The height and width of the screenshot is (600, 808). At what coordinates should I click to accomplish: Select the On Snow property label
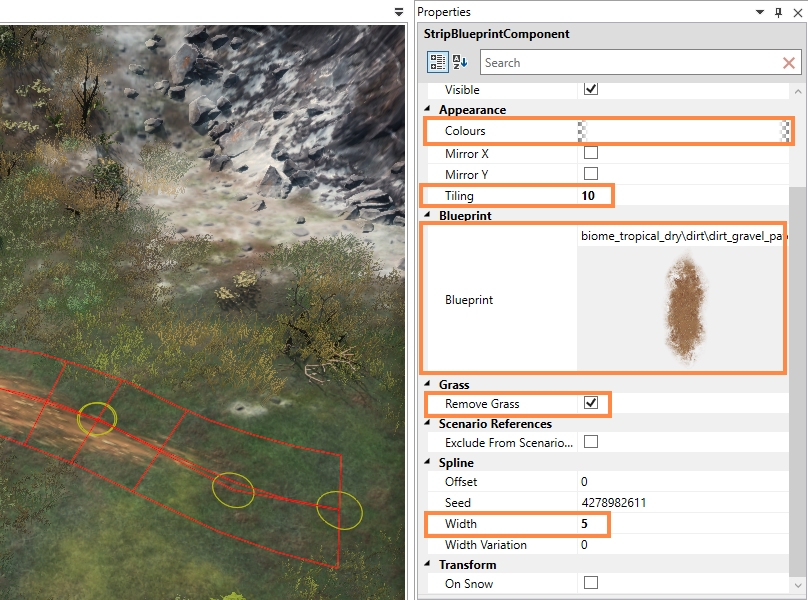(x=469, y=584)
